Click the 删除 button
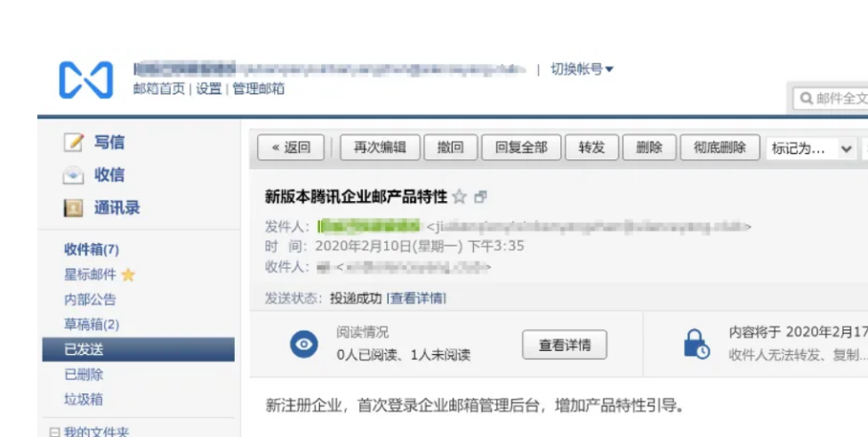 point(649,148)
